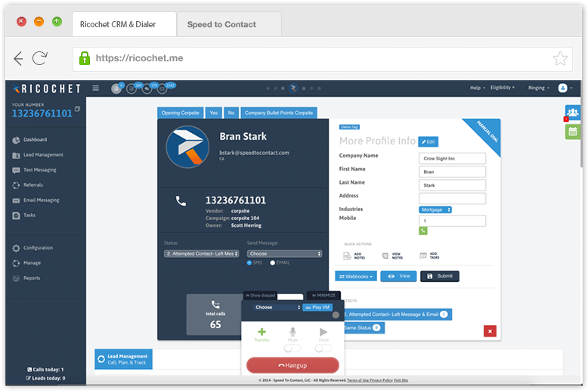
Task: Click the Company Name input field
Action: [452, 158]
